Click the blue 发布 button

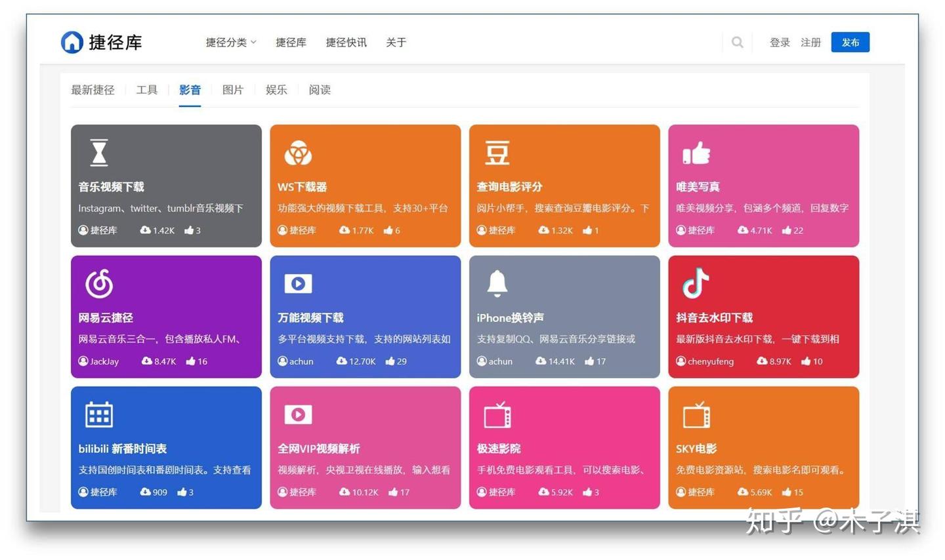[850, 42]
